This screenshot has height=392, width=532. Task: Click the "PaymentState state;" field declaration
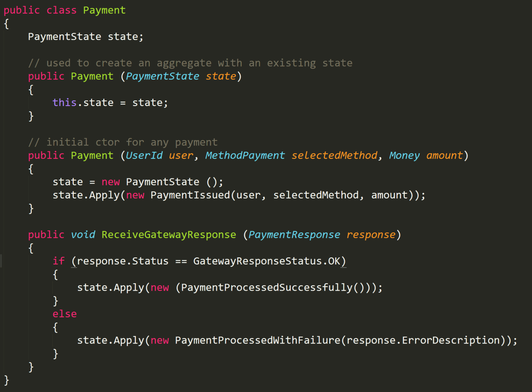tap(86, 37)
